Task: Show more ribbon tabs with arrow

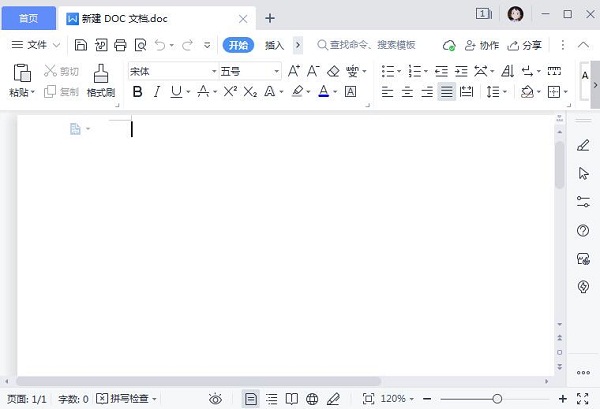Action: click(298, 45)
